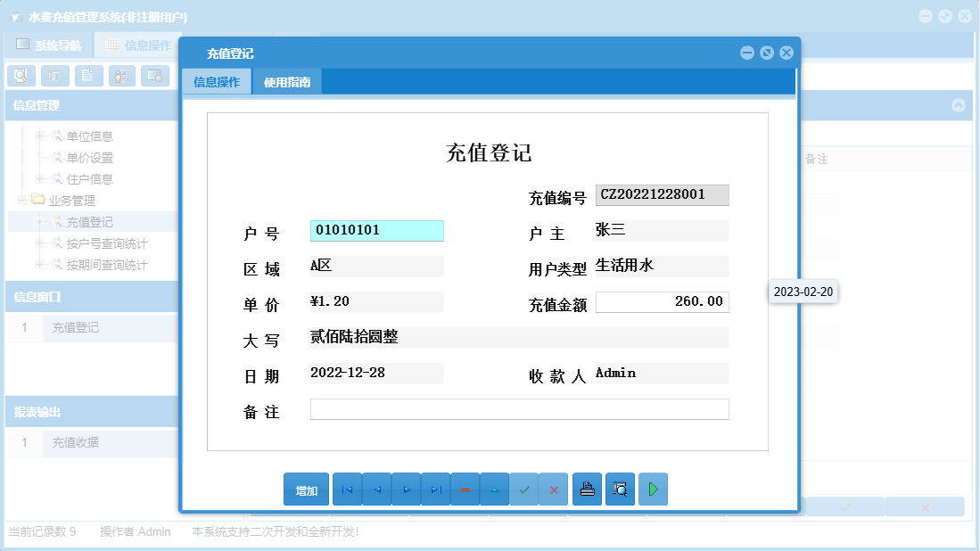Click the next record arrow icon
Screen dimensions: 980x551
(x=406, y=489)
